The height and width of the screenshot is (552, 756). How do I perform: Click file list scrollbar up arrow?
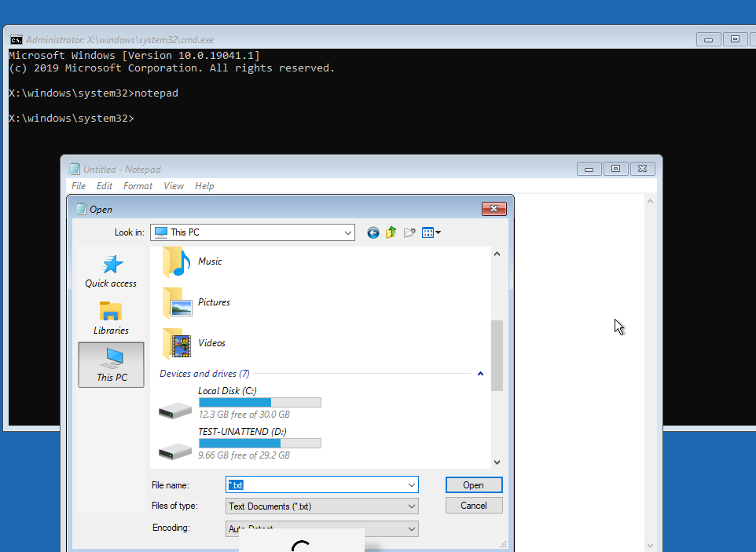pos(497,254)
